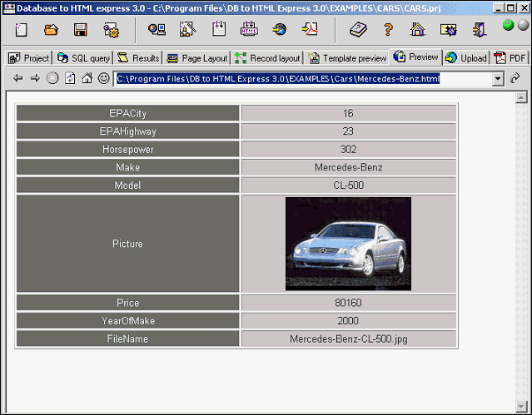Click the database connection computer icon
This screenshot has height=415, width=532.
coord(157,29)
